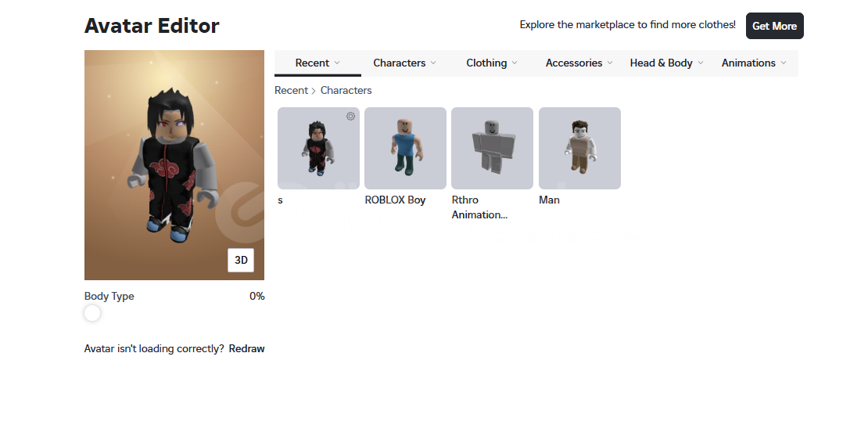Expand the Head & Body chevron
The height and width of the screenshot is (425, 868).
[701, 63]
